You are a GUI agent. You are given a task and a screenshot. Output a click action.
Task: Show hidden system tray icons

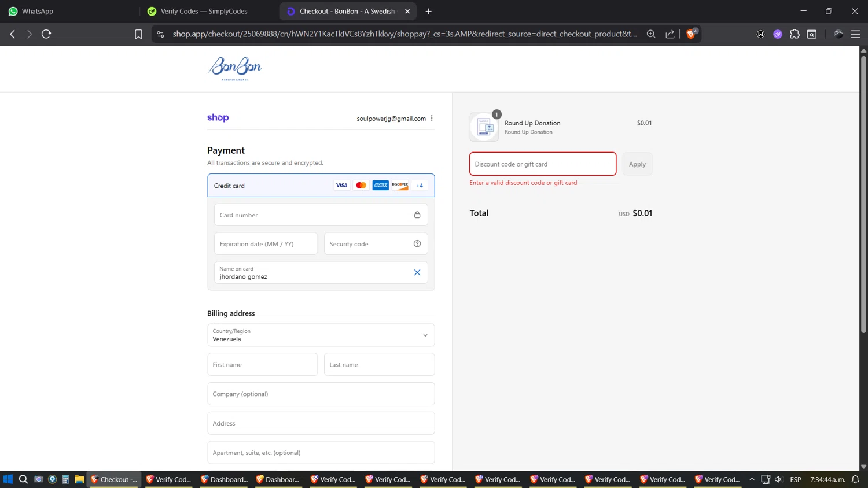[752, 479]
